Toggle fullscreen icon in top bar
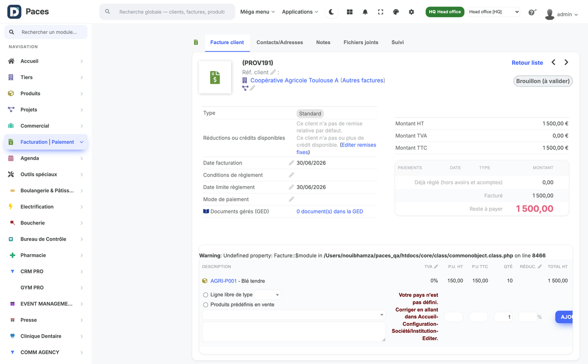This screenshot has height=364, width=588. (381, 12)
